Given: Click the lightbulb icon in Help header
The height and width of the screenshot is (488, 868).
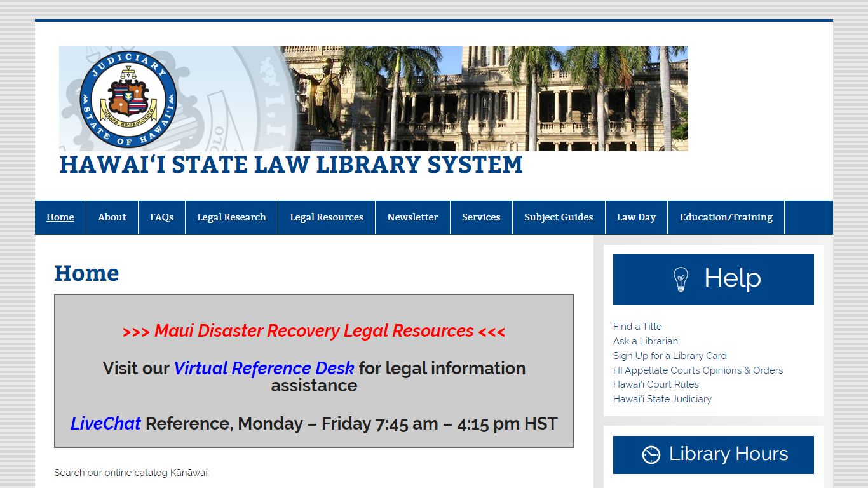Looking at the screenshot, I should [x=681, y=279].
